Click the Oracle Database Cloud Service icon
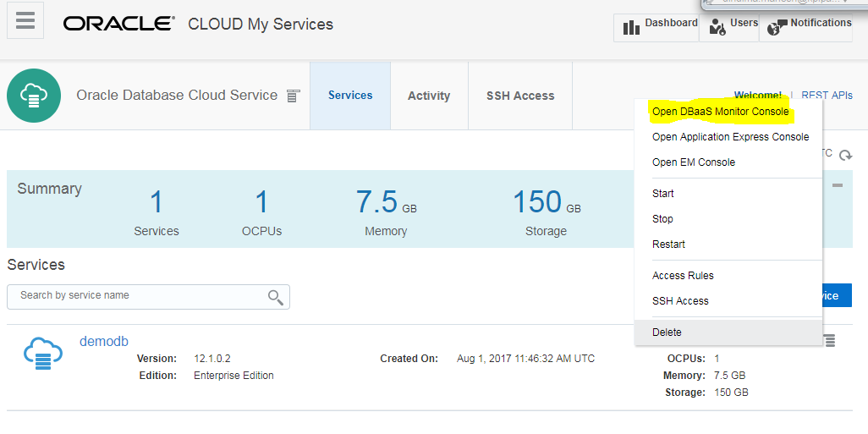 (x=34, y=96)
